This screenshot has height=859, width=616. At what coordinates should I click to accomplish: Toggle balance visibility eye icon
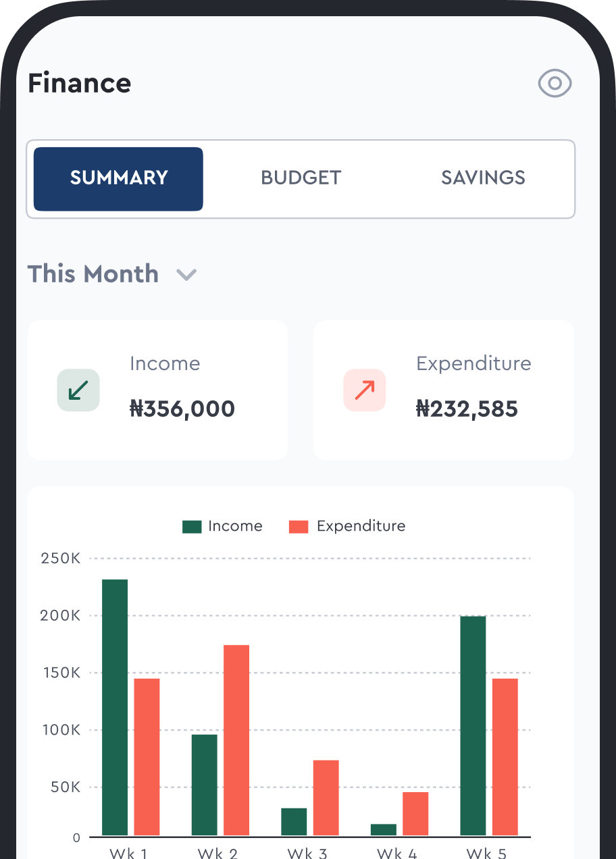click(x=555, y=84)
